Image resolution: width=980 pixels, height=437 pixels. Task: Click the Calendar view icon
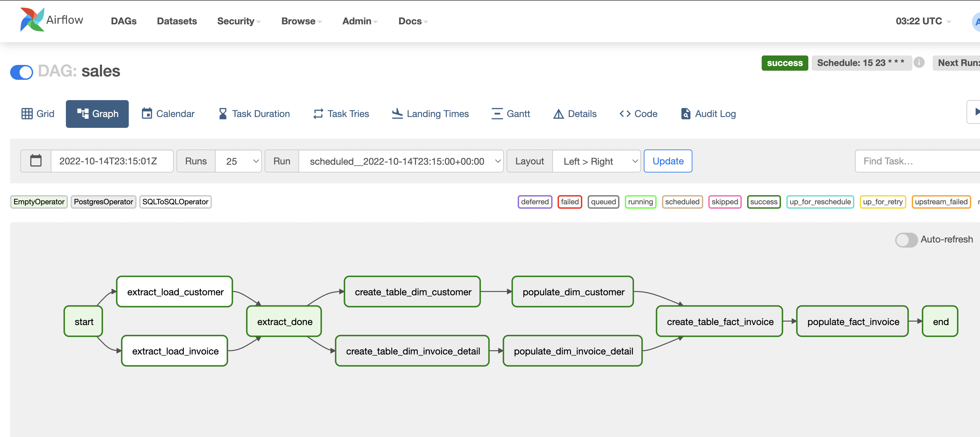(146, 114)
